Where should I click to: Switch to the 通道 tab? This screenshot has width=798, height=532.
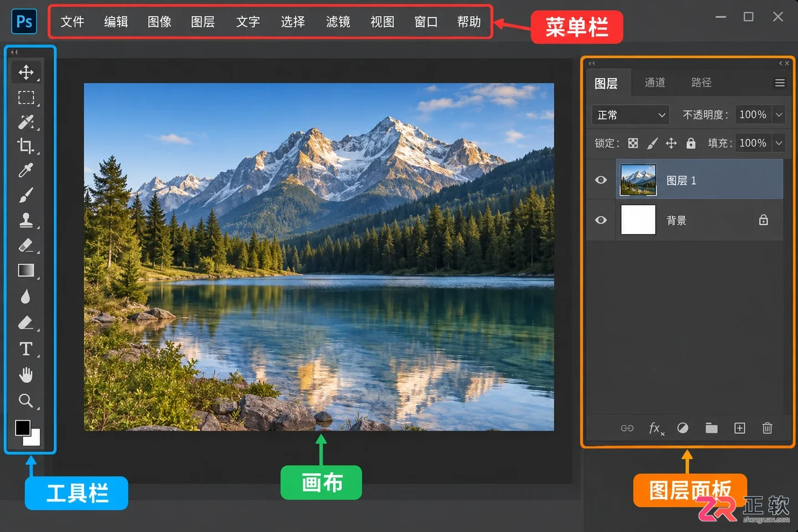655,83
